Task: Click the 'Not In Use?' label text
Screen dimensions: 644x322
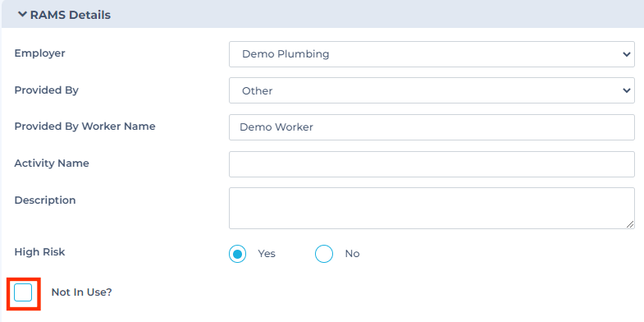Action: tap(81, 292)
